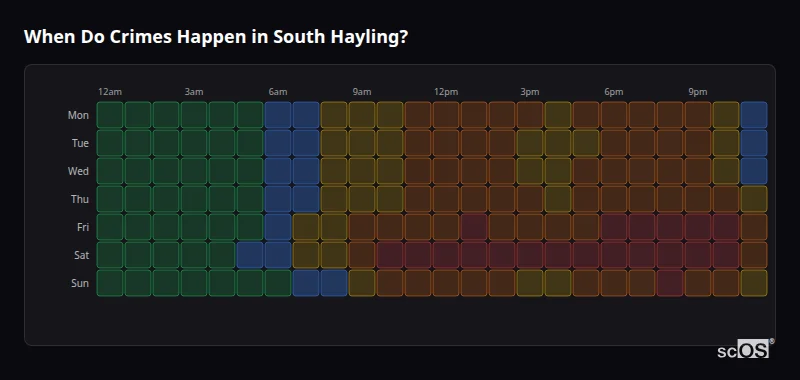Select the Sunday 3pm yellow cell
Viewport: 800px width, 380px height.
click(x=530, y=283)
